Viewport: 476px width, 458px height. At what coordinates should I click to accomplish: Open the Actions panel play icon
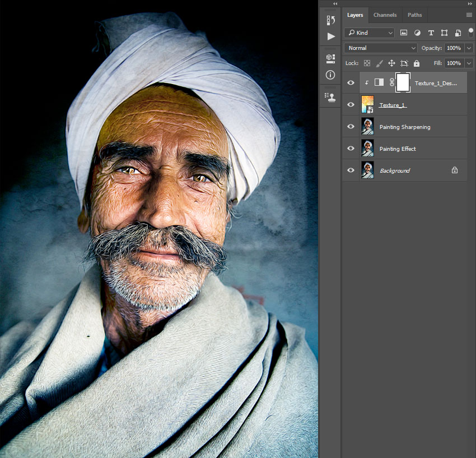point(330,36)
